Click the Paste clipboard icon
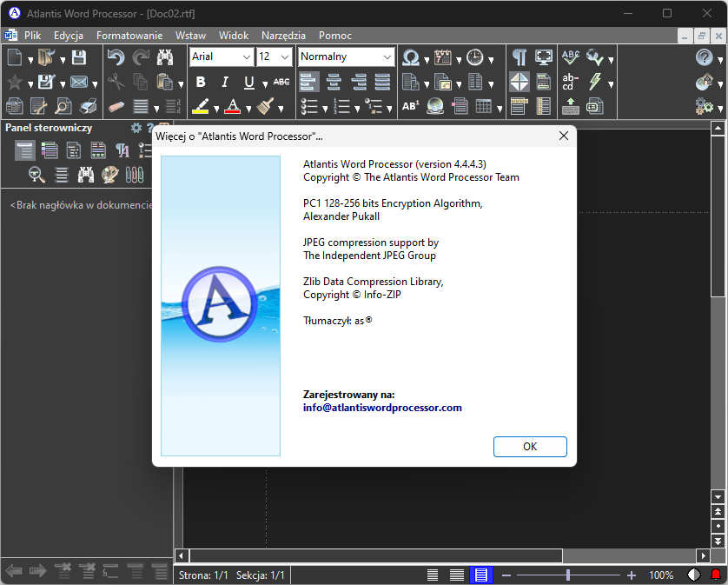The image size is (728, 585). (x=164, y=83)
